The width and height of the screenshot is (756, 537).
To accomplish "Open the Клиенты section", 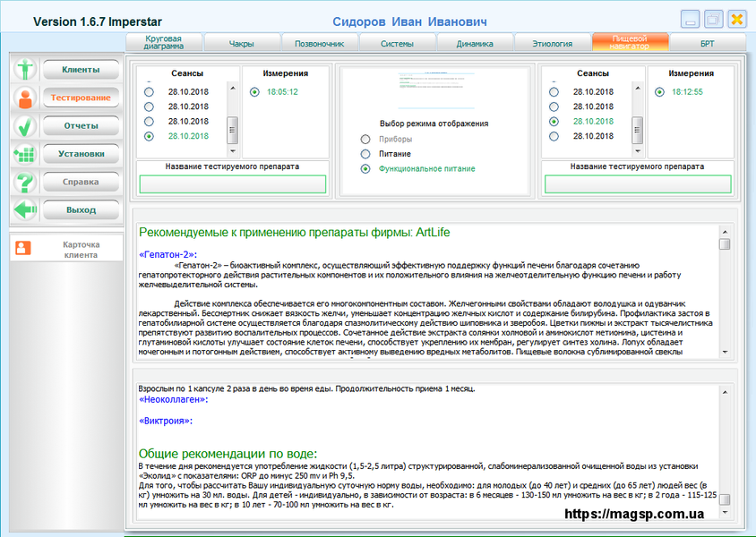I will [81, 69].
